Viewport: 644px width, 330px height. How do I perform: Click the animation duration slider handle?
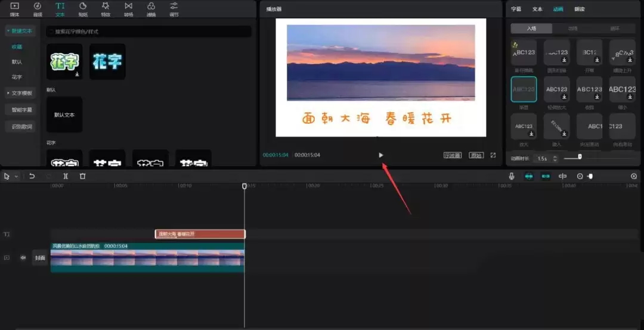(580, 157)
